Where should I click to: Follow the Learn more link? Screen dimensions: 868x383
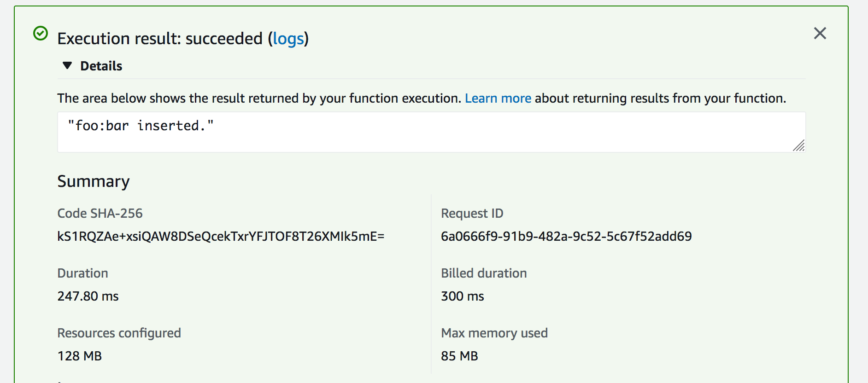click(x=498, y=98)
